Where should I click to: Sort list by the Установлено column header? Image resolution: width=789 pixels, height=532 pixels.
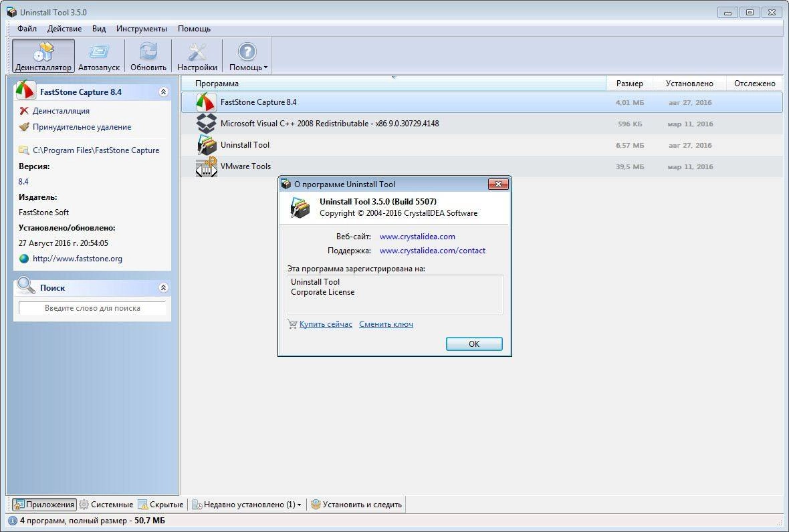pyautogui.click(x=689, y=84)
